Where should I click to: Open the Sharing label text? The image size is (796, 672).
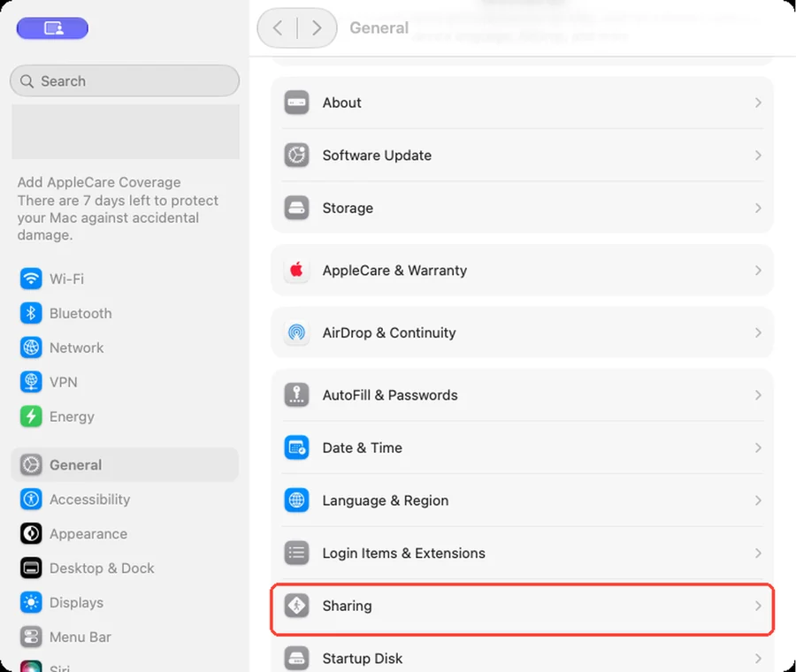(x=348, y=606)
